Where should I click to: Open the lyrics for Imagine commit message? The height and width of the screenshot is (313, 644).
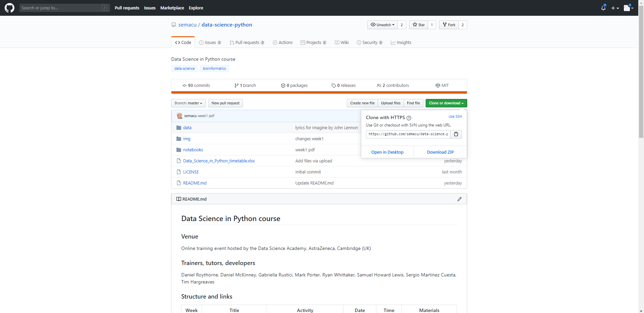click(x=326, y=128)
